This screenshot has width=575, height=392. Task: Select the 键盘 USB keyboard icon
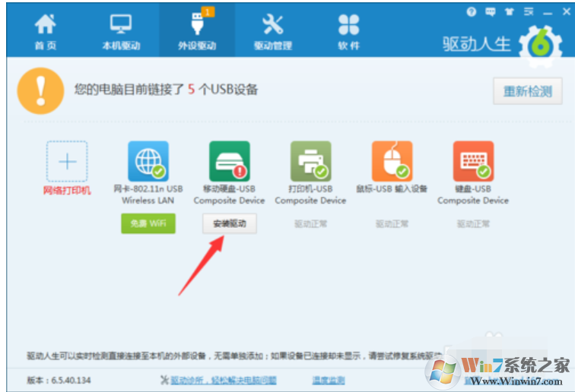[473, 161]
